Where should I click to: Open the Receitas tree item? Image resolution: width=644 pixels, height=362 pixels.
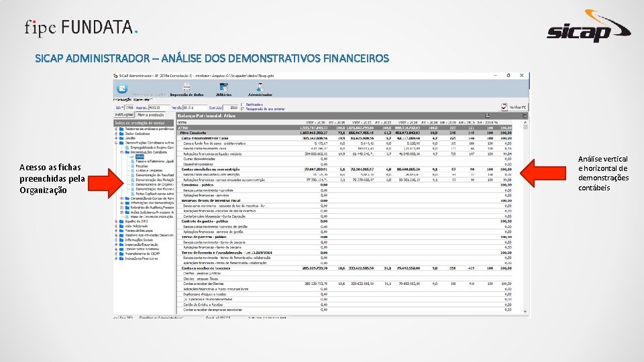tap(142, 166)
